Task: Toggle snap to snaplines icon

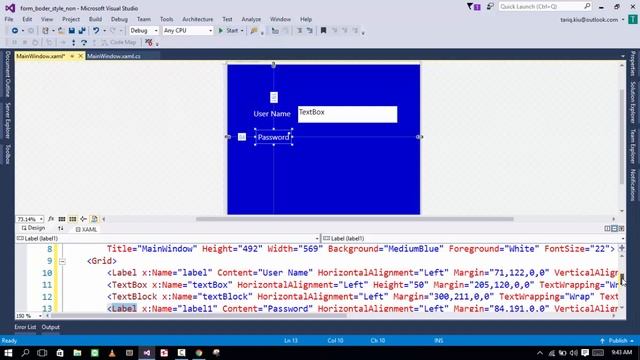Action: [83, 219]
